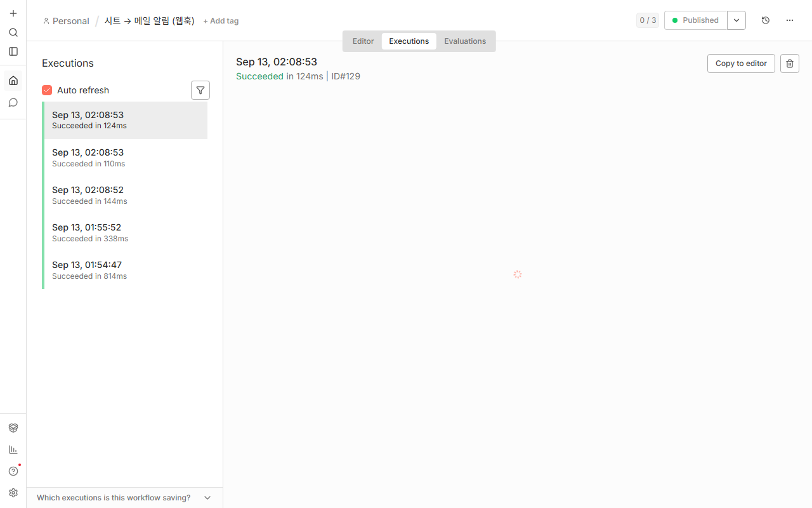Expand the Published dropdown arrow

[737, 20]
